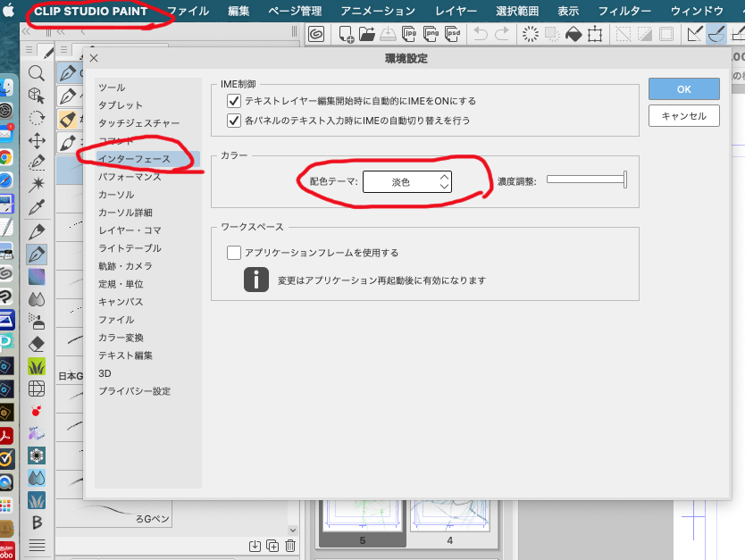The width and height of the screenshot is (745, 560).
Task: Open the CLIP STUDIO PAINT menu
Action: 91,11
